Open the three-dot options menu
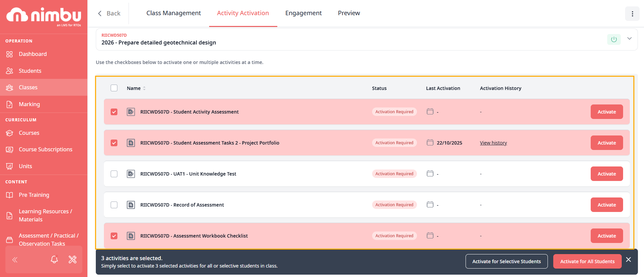644x277 pixels. [632, 14]
